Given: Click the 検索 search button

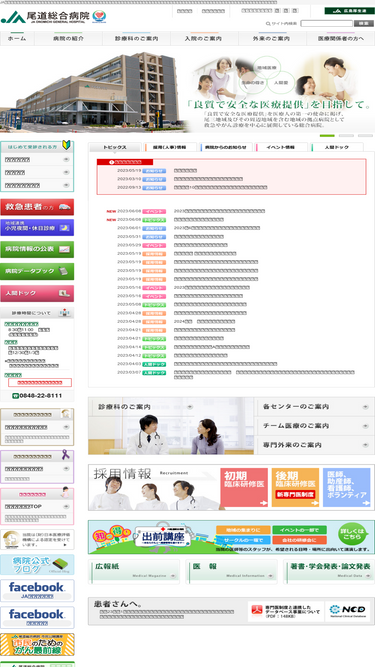Looking at the screenshot, I should tap(364, 23).
